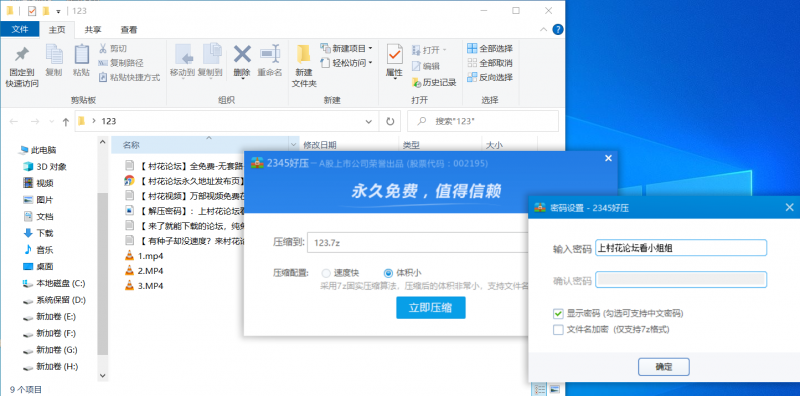Open the 名称 column filter dropdown
This screenshot has width=800, height=396.
coord(293,145)
